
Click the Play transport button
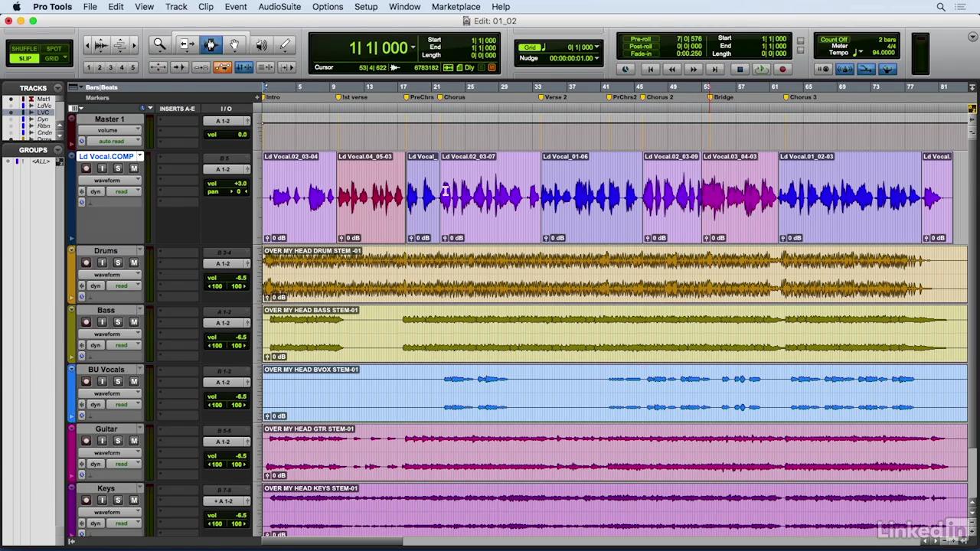click(761, 69)
